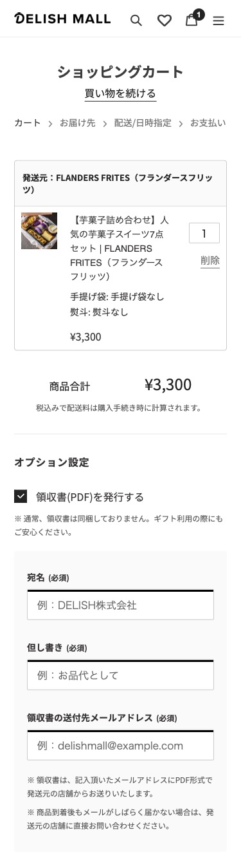
Task: Open the 芋菓子詰め合わせ product title link
Action: tap(120, 248)
